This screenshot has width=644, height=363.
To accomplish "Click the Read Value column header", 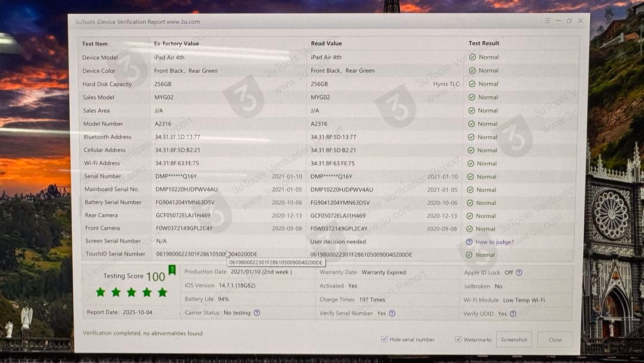I will pos(326,44).
